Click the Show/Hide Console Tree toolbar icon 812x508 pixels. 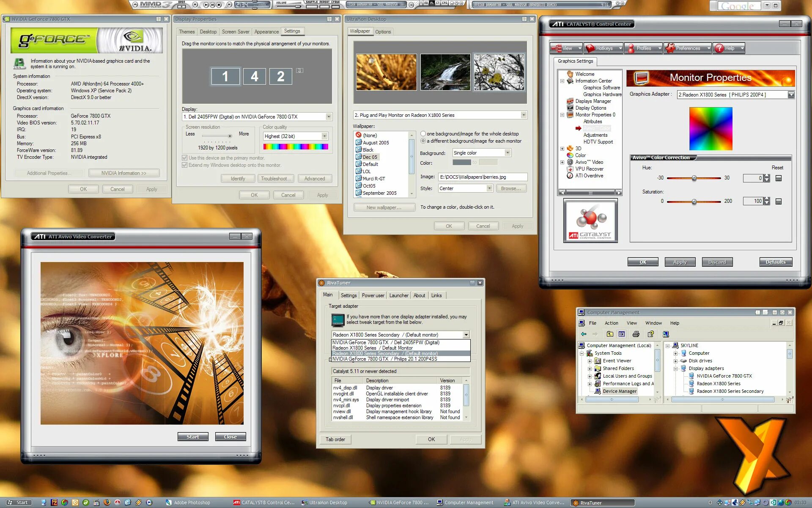(622, 334)
